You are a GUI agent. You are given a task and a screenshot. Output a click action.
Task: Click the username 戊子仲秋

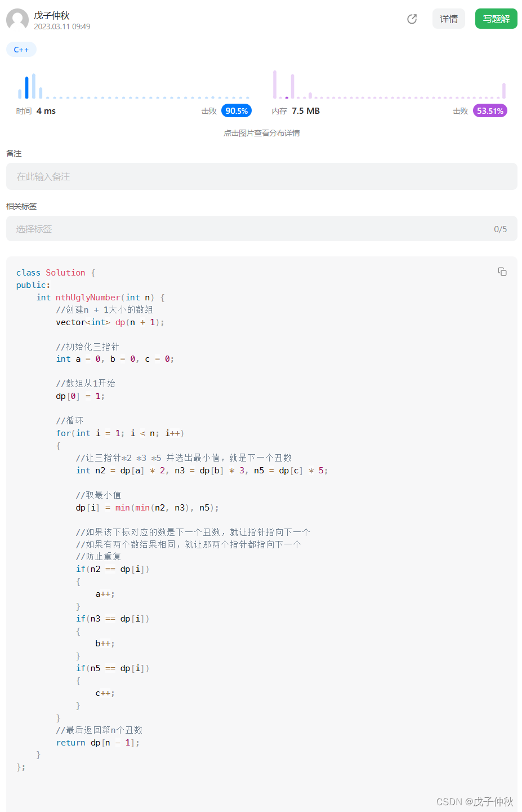[52, 15]
